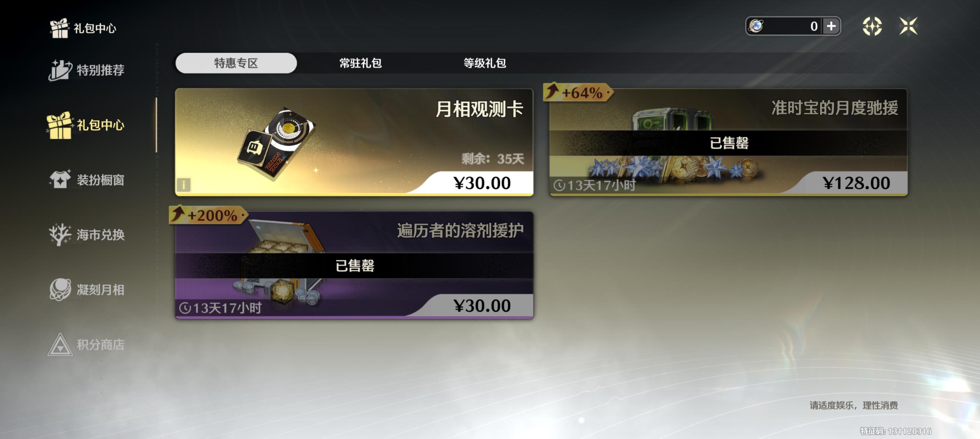Open 海市兑换 exchange section
Viewport: 980px width, 439px height.
(87, 234)
